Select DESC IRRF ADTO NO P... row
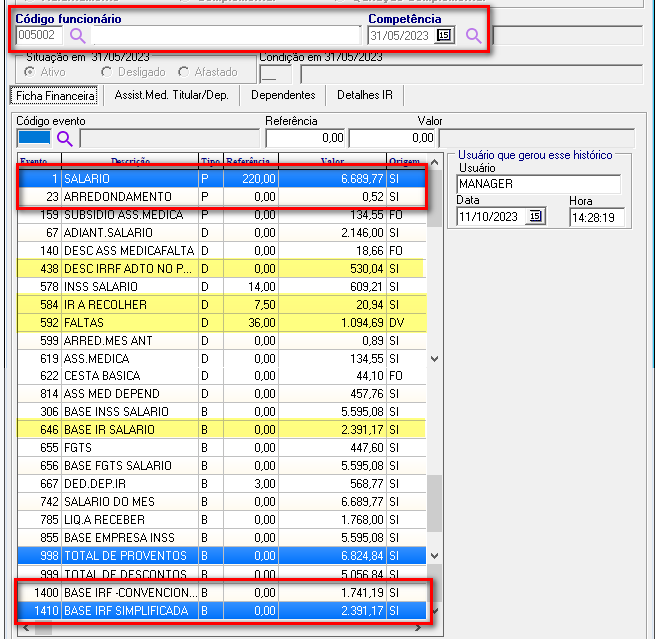655x639 pixels. [x=221, y=269]
